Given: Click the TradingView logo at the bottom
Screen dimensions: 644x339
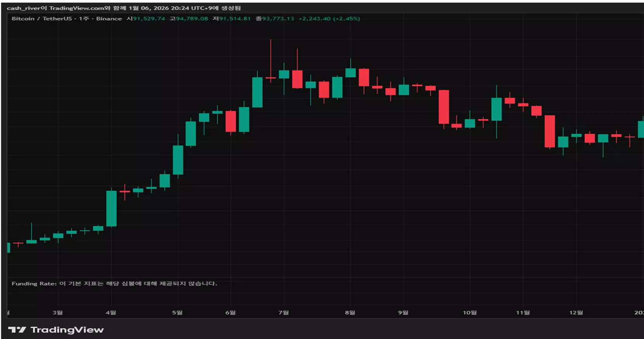Looking at the screenshot, I should 56,330.
